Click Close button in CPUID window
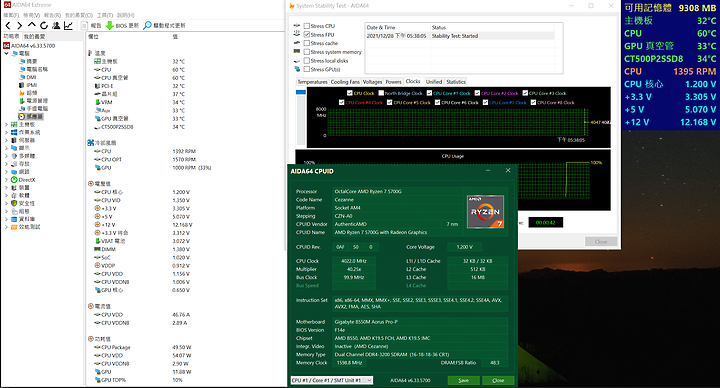Viewport: 720px width, 388px height. pos(498,380)
